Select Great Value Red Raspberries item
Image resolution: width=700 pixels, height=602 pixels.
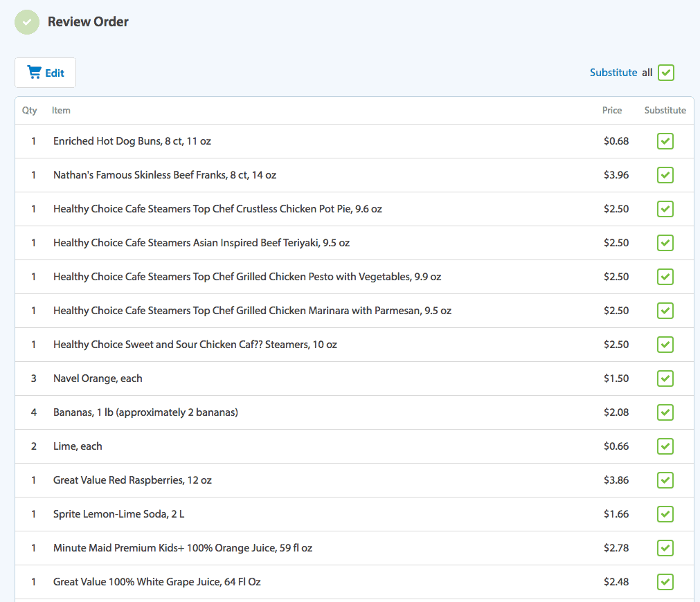[132, 480]
